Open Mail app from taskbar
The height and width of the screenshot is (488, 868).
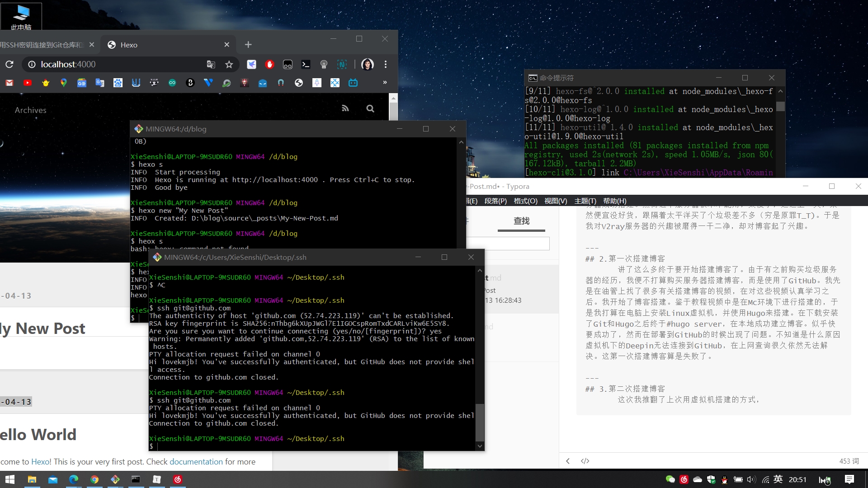coord(53,479)
